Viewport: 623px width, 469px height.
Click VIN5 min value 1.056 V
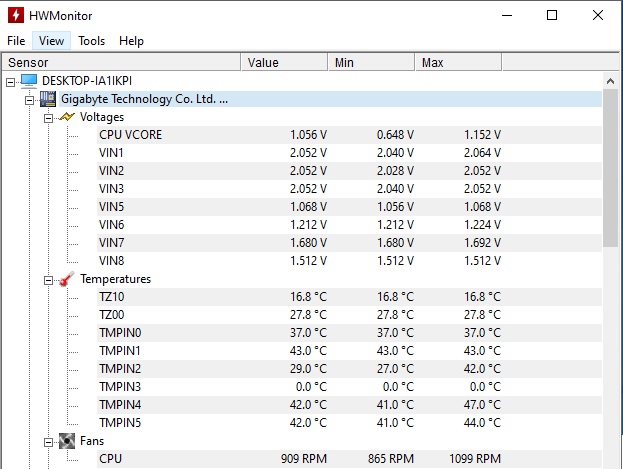(x=395, y=207)
